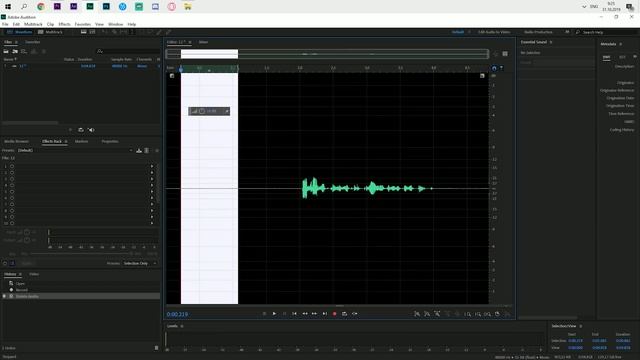Fast forward using the transport button
Screen dimensions: 640x360
(314, 313)
